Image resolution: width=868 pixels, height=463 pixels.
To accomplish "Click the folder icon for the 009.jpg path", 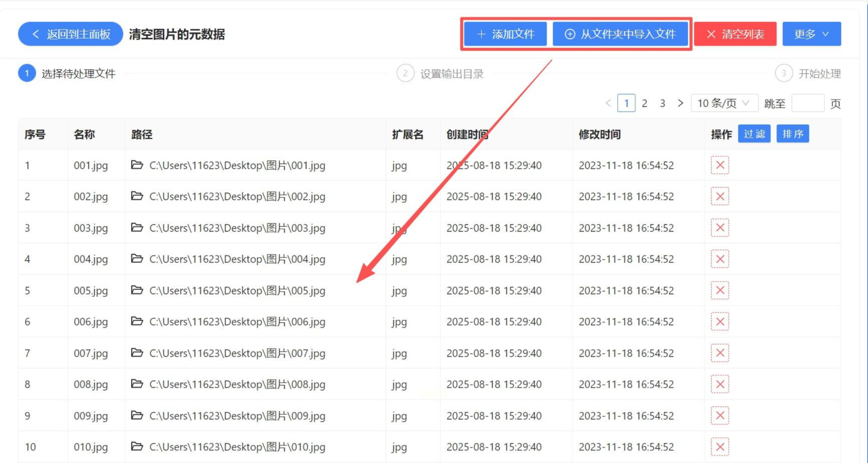I will (137, 415).
